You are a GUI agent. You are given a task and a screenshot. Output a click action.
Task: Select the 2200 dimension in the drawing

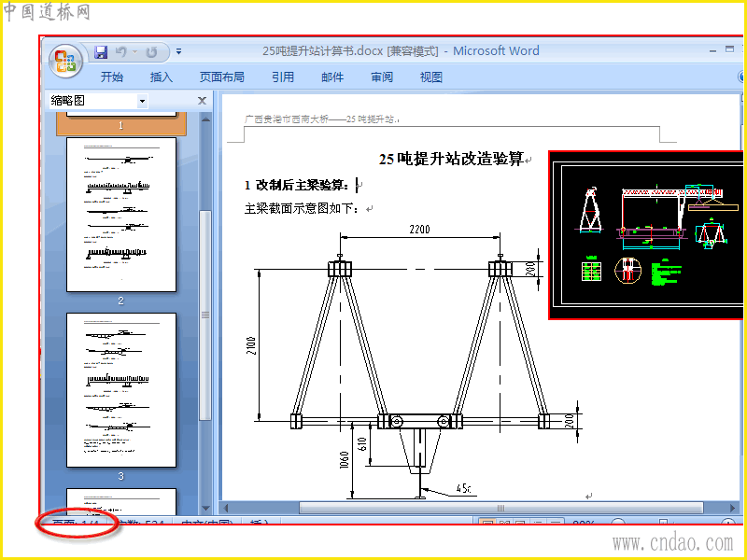[419, 230]
